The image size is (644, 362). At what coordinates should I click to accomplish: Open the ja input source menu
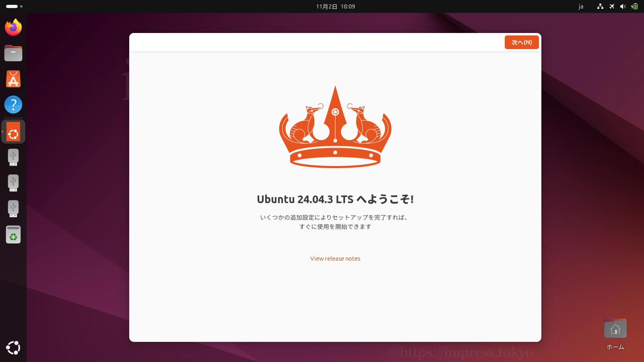click(581, 6)
